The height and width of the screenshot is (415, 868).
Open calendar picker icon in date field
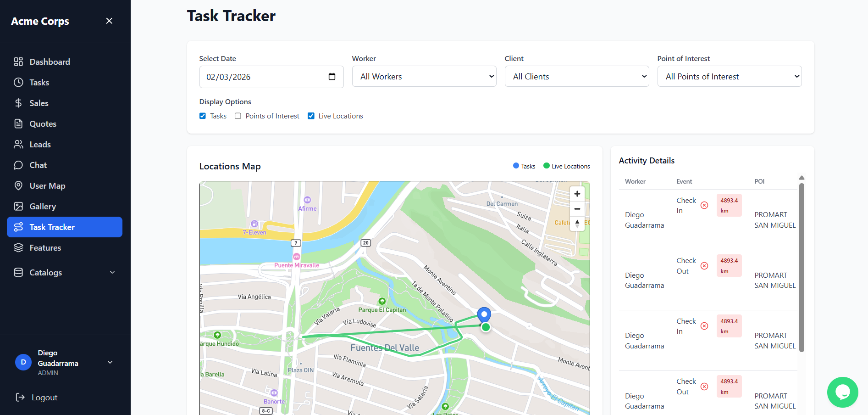click(332, 77)
